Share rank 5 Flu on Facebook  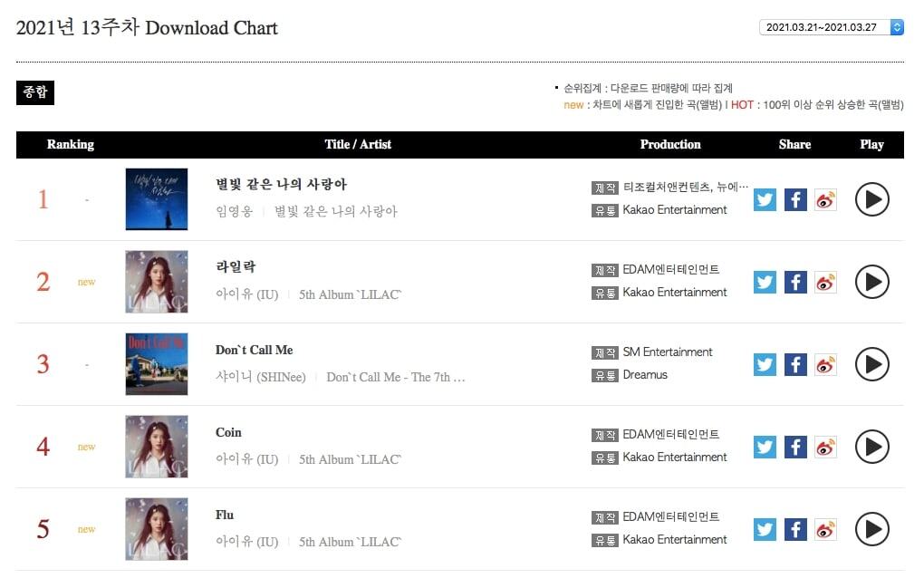pos(795,529)
